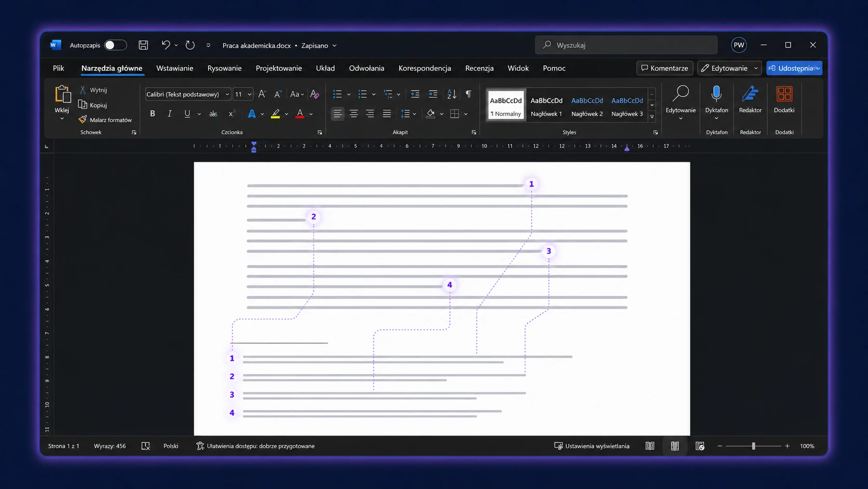Switch to the Recenzja tab
Image resolution: width=868 pixels, height=489 pixels.
click(x=479, y=68)
